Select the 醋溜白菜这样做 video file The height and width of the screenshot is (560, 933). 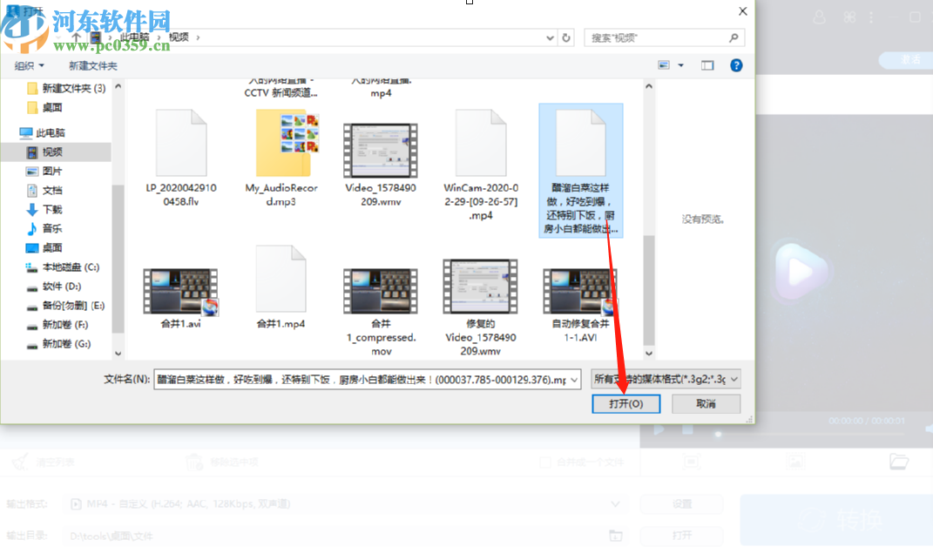(581, 170)
